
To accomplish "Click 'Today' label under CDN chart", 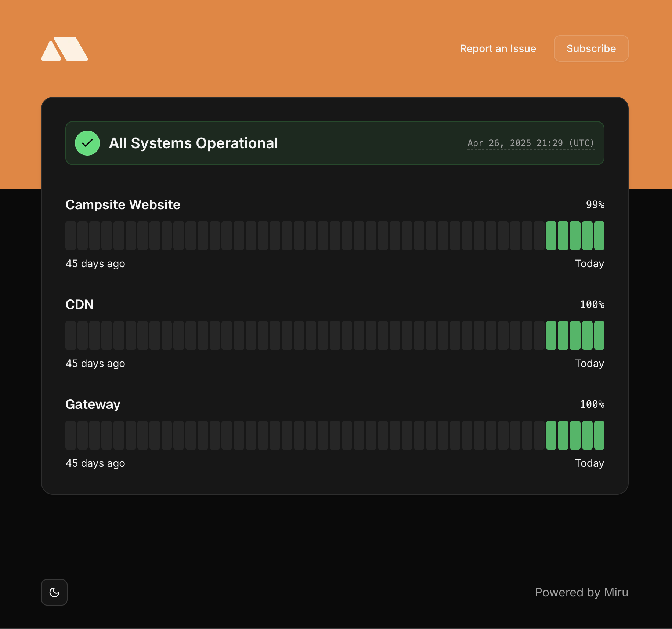I will click(590, 364).
